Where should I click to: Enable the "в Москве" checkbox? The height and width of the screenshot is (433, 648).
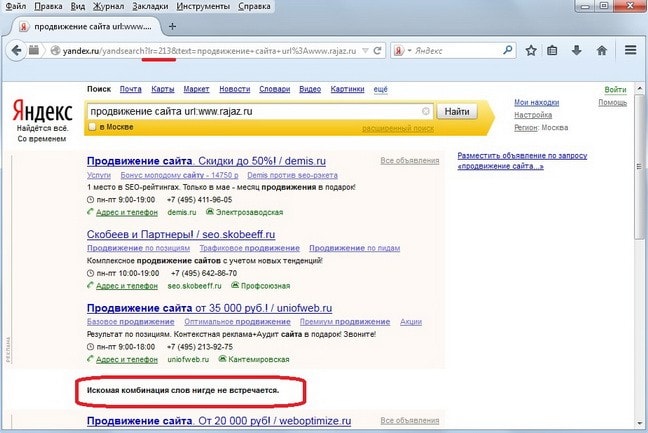click(93, 127)
